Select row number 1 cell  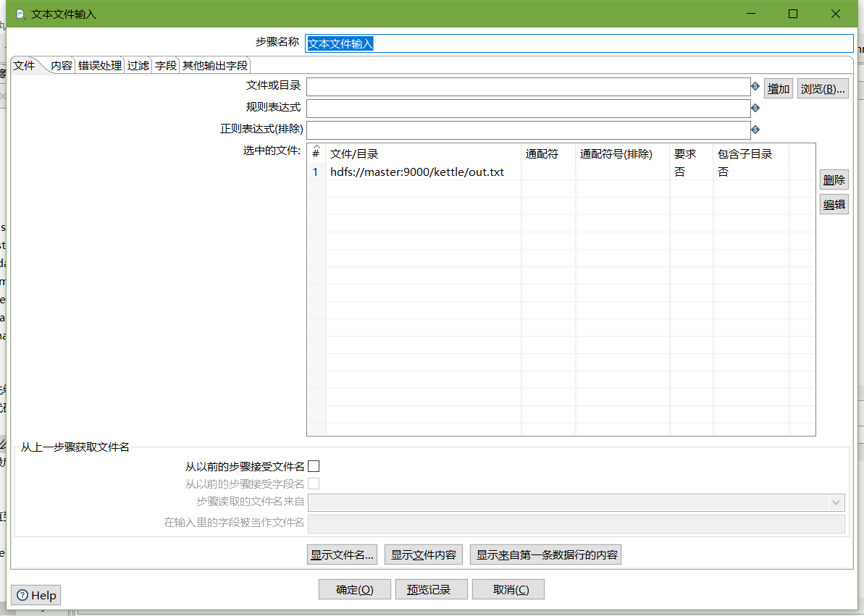[316, 172]
